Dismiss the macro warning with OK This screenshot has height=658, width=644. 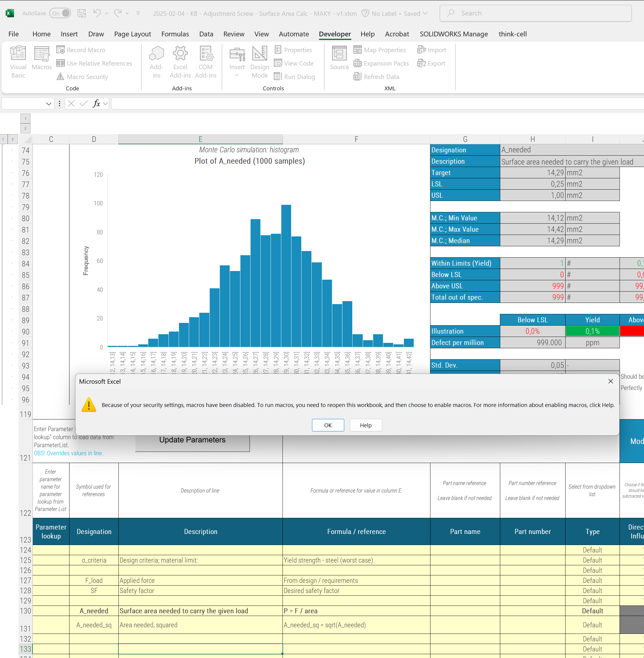(x=328, y=425)
